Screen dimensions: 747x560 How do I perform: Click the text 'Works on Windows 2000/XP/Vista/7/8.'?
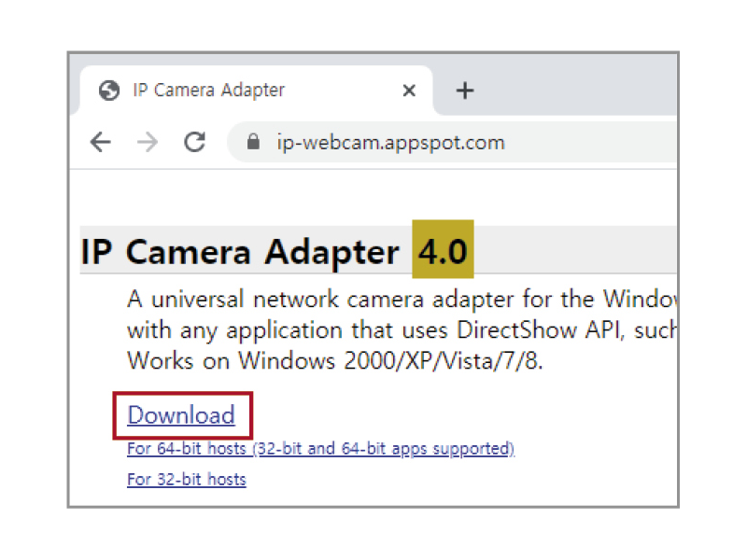335,360
